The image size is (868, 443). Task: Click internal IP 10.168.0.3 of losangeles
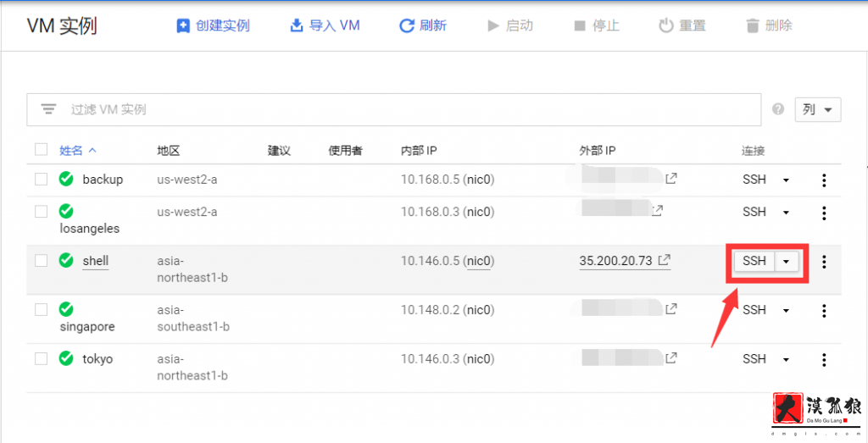(430, 212)
